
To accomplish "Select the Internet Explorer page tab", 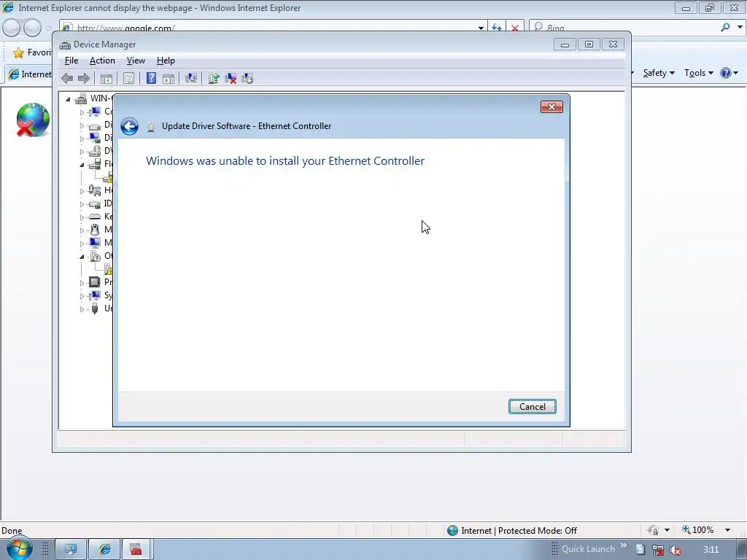I will point(29,74).
